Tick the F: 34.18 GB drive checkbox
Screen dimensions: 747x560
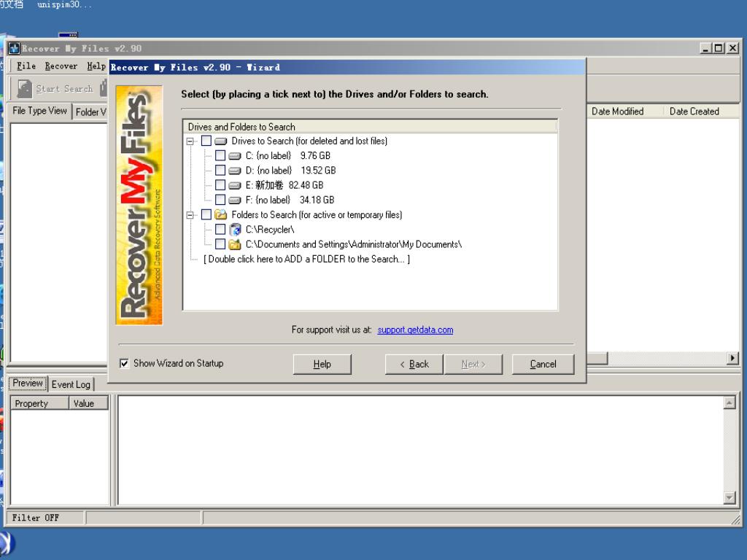(220, 200)
